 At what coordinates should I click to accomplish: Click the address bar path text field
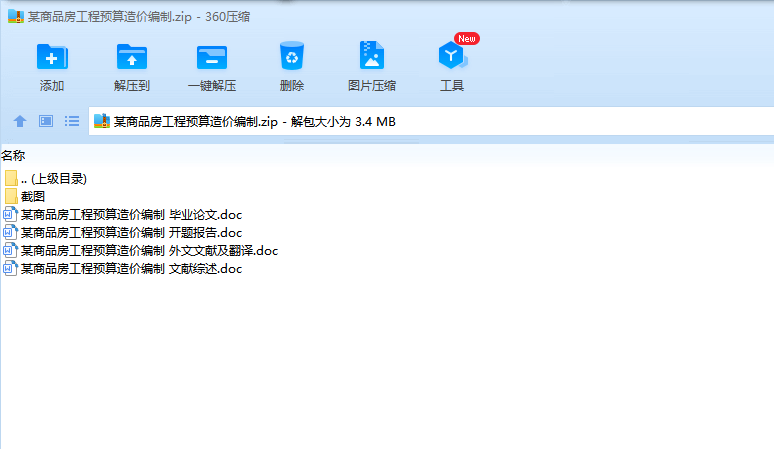point(431,121)
